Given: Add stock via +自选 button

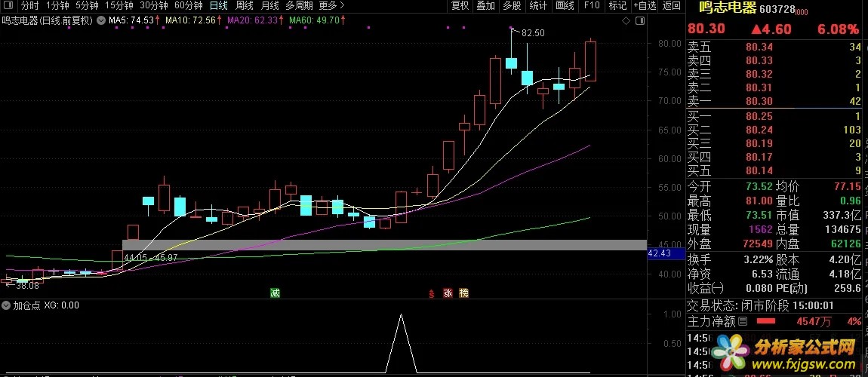Looking at the screenshot, I should tap(645, 6).
